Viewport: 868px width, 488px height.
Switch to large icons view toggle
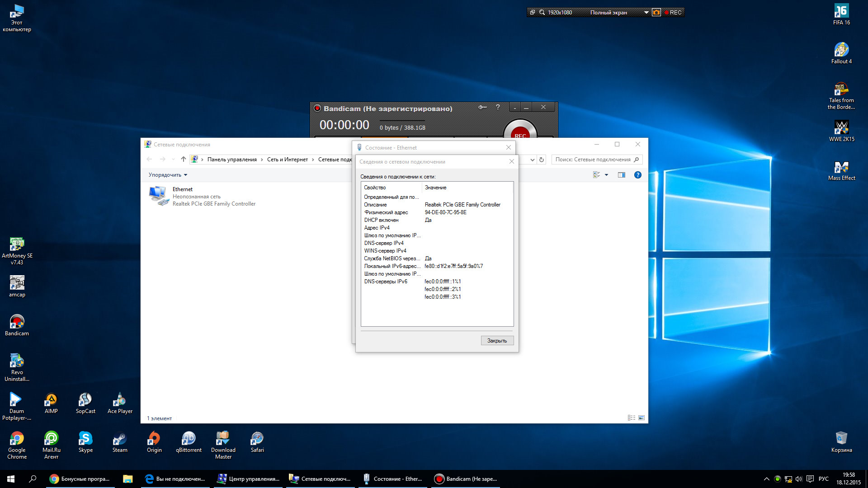click(641, 418)
